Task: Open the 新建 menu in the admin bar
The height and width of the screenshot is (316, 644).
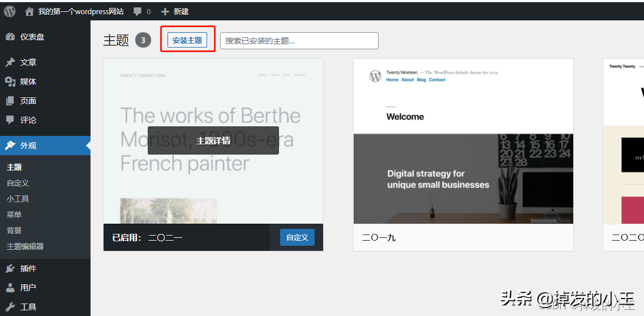Action: pos(181,11)
